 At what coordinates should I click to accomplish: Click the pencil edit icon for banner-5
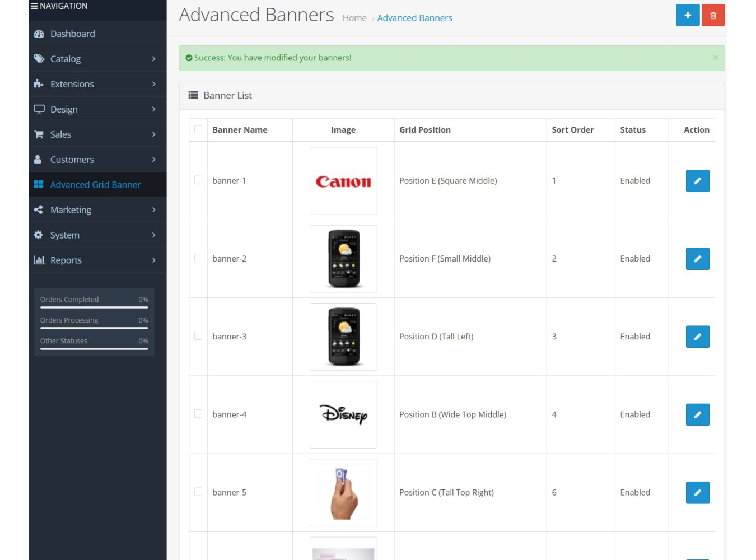pos(697,493)
